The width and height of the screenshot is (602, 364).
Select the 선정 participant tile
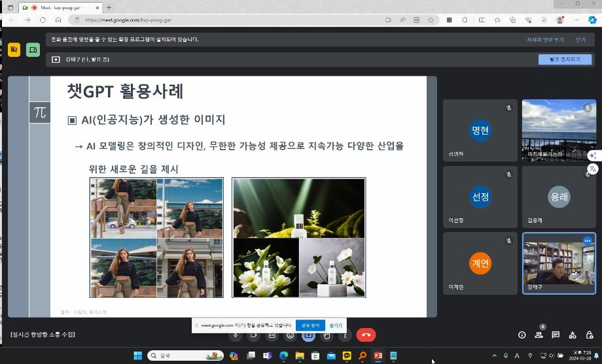(x=480, y=197)
